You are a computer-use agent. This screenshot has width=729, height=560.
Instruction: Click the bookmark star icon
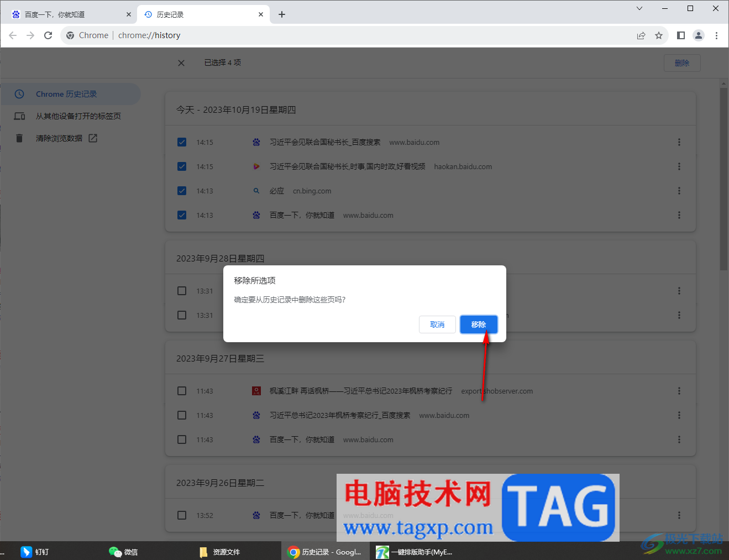tap(659, 35)
